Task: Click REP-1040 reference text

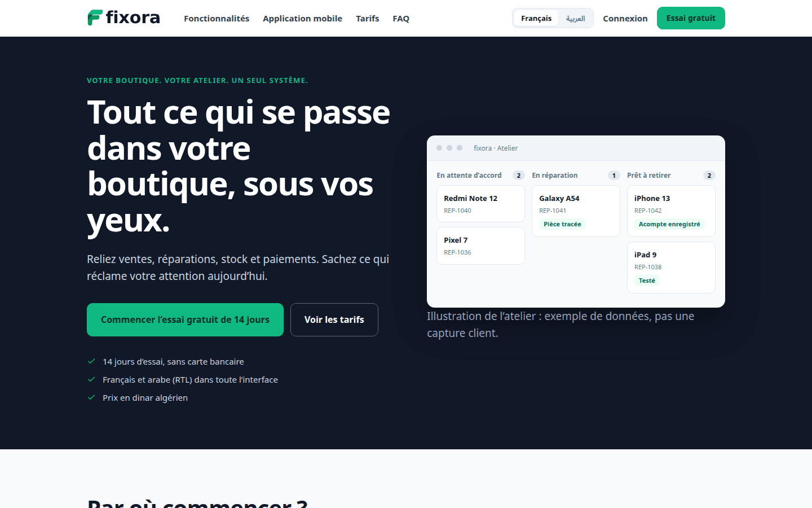Action: (x=457, y=211)
